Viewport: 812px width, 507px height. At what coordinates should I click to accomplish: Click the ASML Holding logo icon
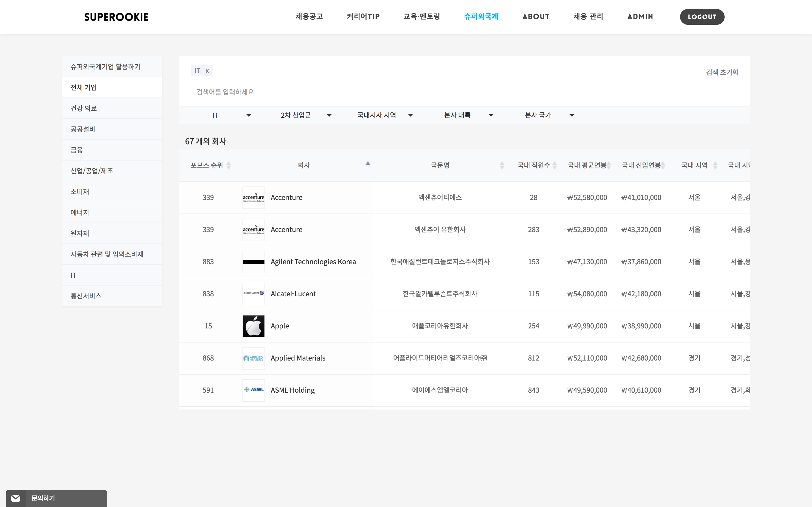pos(253,390)
